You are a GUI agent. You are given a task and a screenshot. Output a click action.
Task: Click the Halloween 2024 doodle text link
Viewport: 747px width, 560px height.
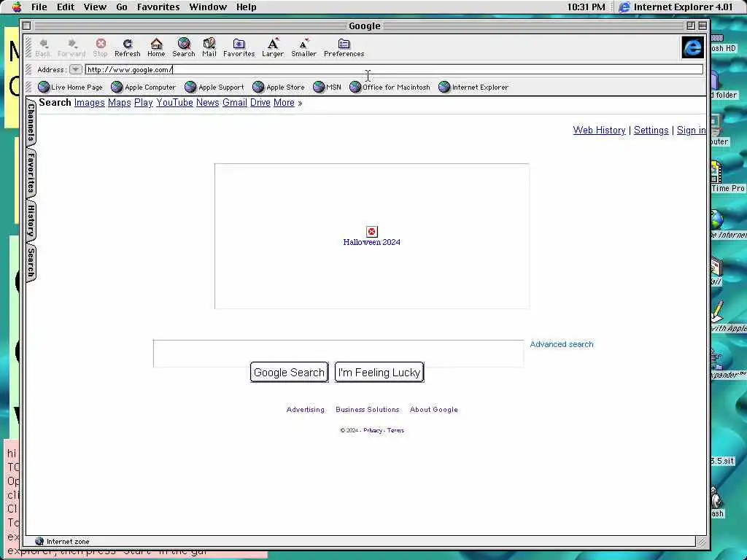pos(371,242)
